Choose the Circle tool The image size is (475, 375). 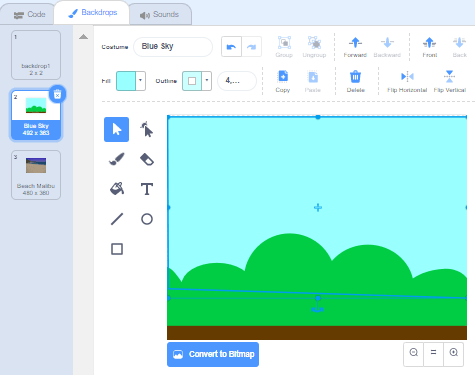tap(146, 219)
